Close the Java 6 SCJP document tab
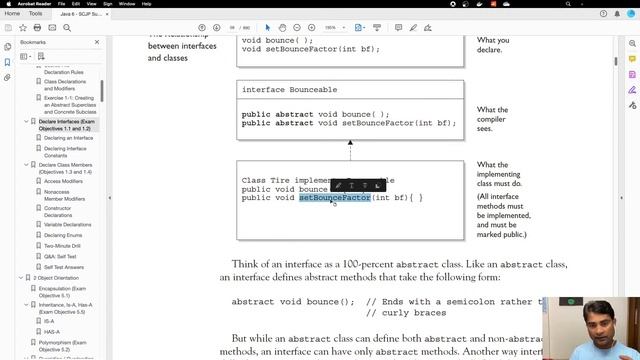 [107, 14]
